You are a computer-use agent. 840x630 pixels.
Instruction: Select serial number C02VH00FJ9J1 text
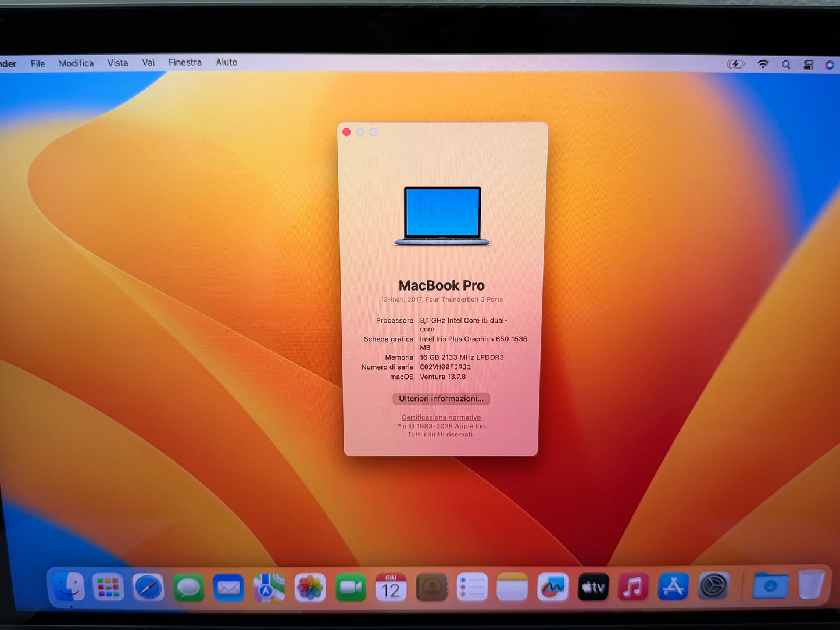pyautogui.click(x=445, y=367)
